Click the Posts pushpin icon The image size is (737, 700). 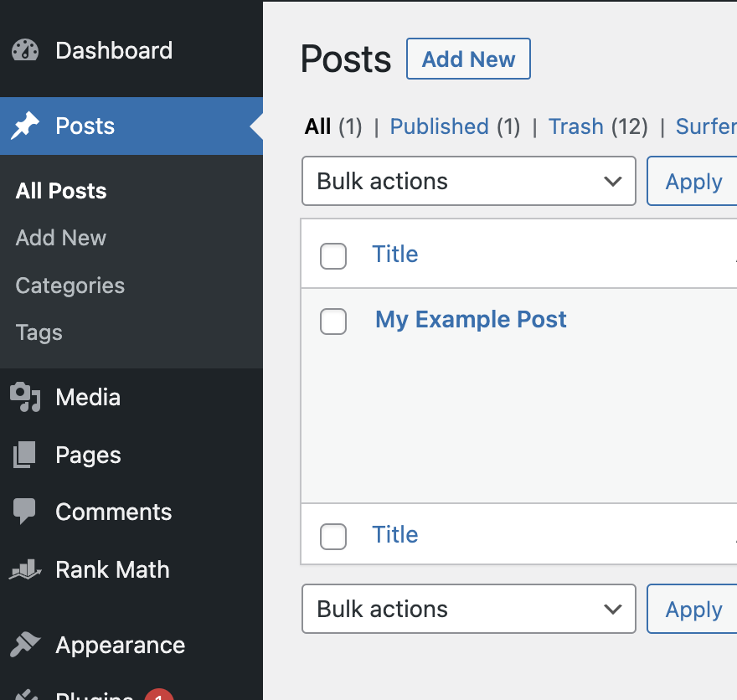click(25, 126)
